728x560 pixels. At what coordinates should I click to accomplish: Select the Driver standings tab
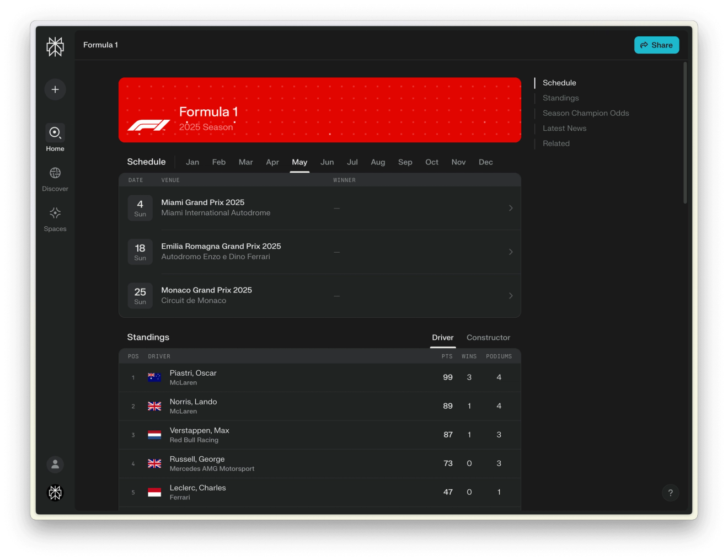(x=443, y=338)
